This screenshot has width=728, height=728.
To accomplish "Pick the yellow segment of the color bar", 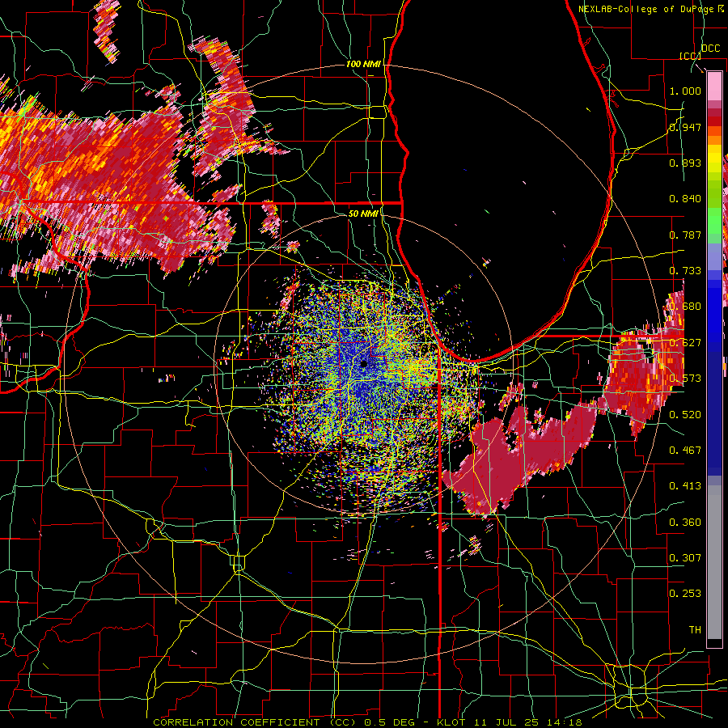I will click(714, 158).
